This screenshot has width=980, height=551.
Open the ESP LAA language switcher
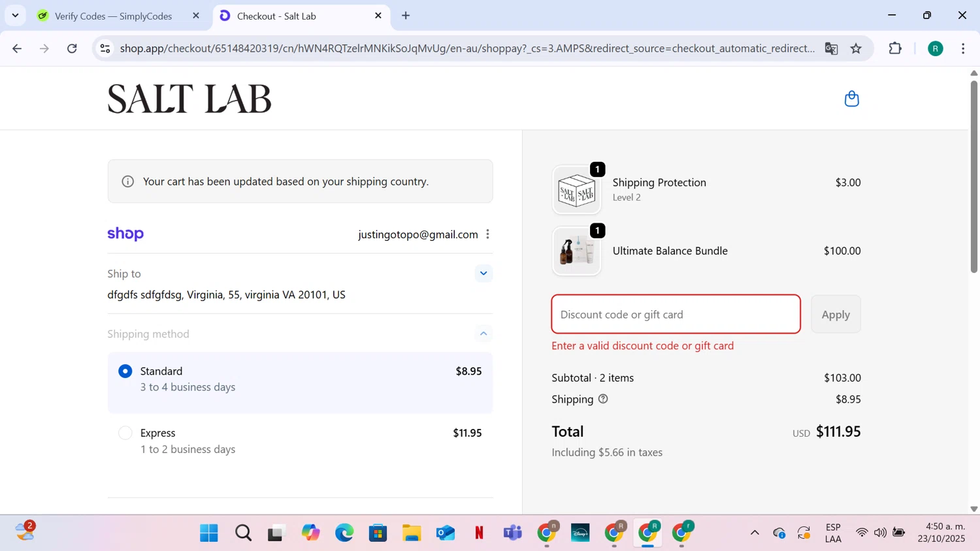click(x=833, y=533)
